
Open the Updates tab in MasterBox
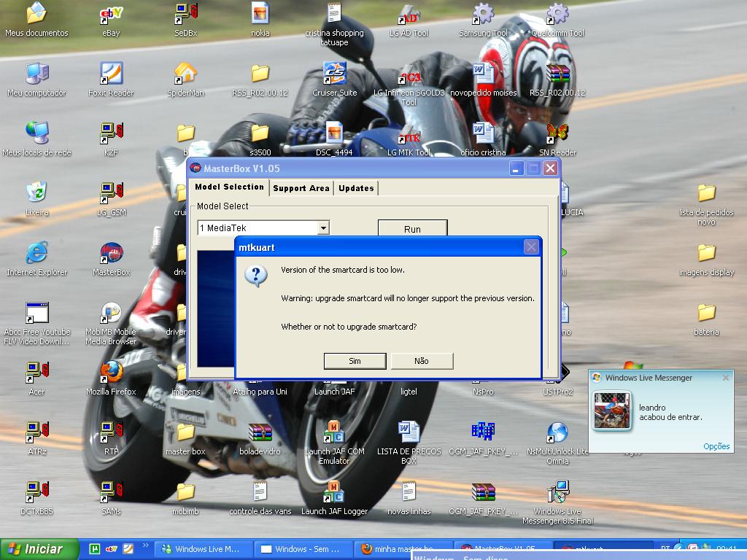[356, 188]
